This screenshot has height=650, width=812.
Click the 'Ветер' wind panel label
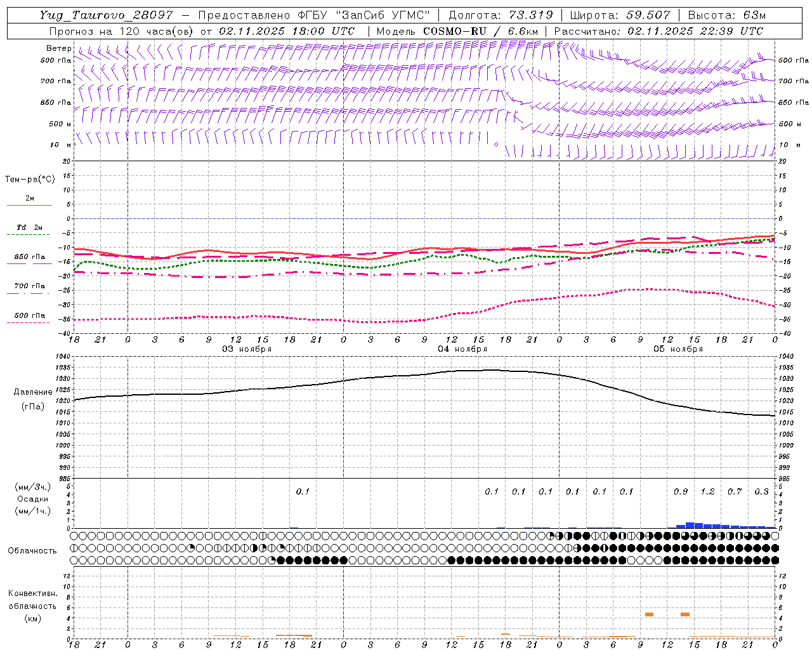pos(59,48)
